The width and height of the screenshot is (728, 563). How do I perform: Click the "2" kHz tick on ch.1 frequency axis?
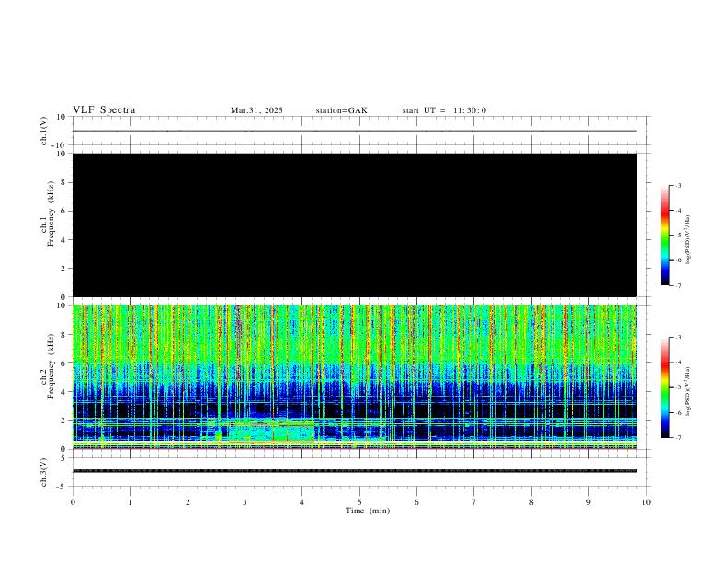(63, 269)
